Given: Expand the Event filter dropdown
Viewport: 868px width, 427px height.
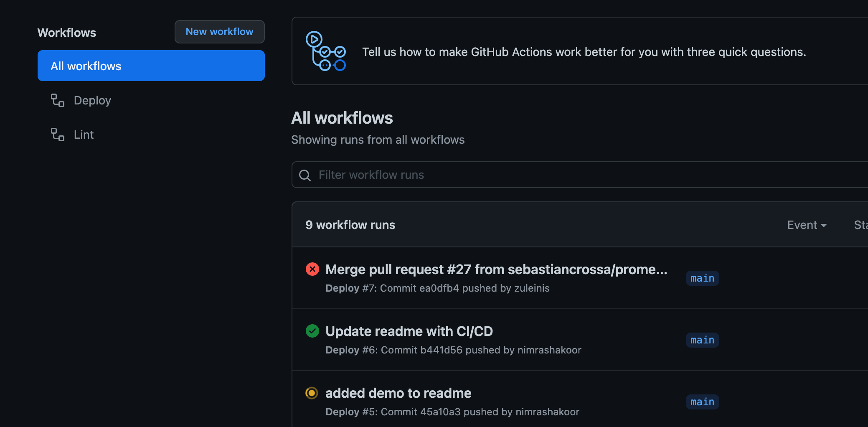Looking at the screenshot, I should tap(807, 225).
